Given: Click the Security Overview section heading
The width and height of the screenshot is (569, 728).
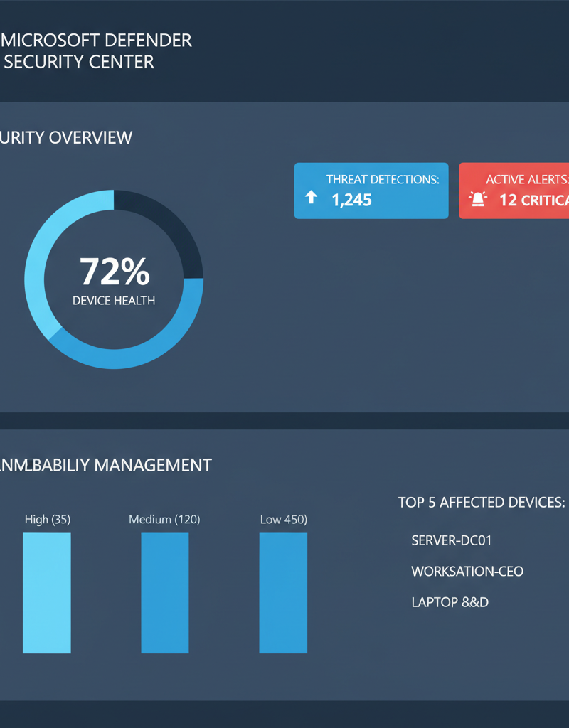Looking at the screenshot, I should (x=66, y=137).
